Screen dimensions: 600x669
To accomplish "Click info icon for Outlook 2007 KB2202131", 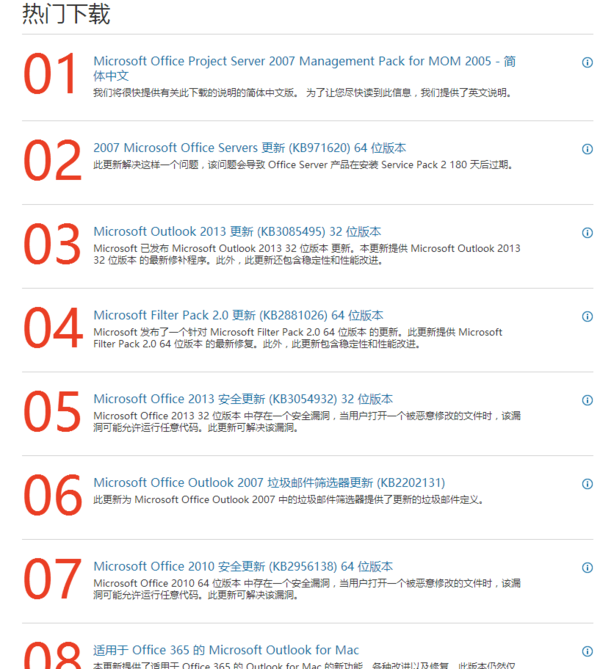I will pos(587,484).
